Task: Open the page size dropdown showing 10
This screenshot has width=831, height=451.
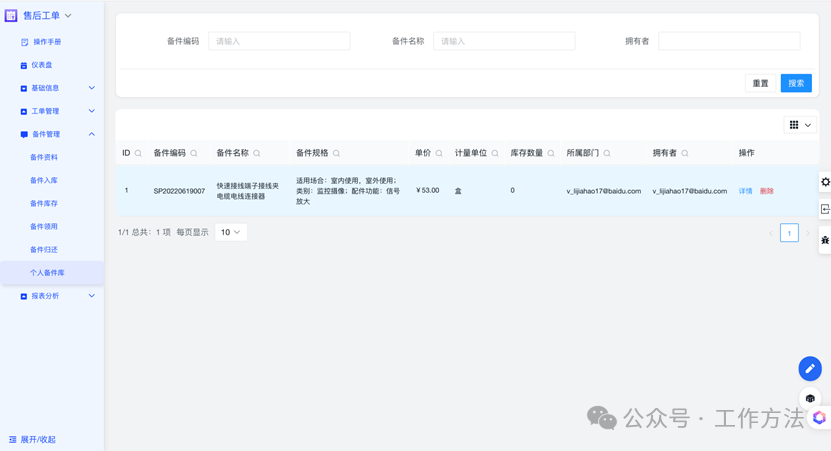Action: [x=230, y=232]
